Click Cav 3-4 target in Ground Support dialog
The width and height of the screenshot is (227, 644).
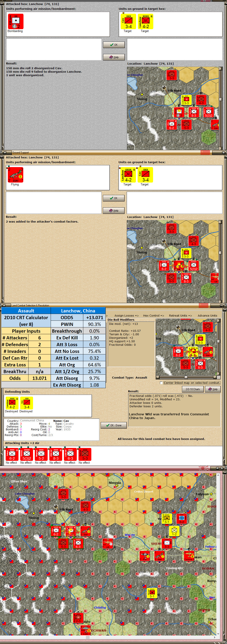[x=145, y=175]
